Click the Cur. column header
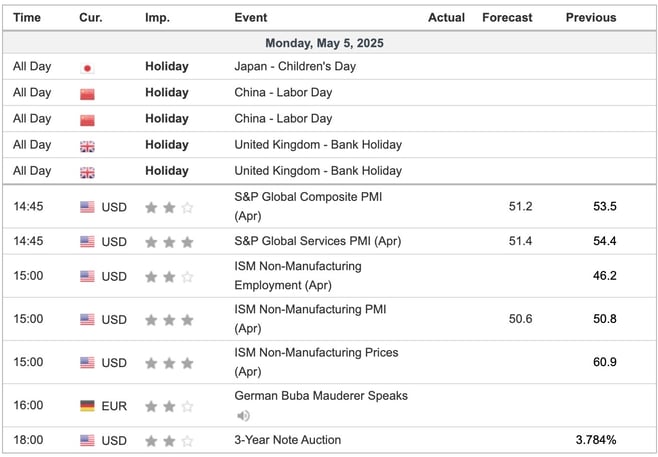Viewport: 658px width, 457px height. pos(91,18)
